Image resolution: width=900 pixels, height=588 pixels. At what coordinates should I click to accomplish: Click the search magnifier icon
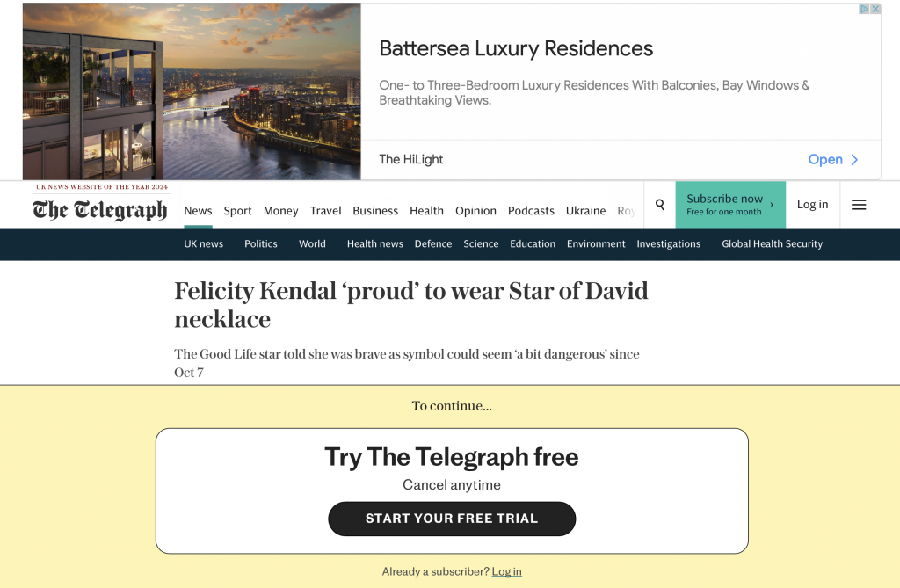[x=659, y=205]
